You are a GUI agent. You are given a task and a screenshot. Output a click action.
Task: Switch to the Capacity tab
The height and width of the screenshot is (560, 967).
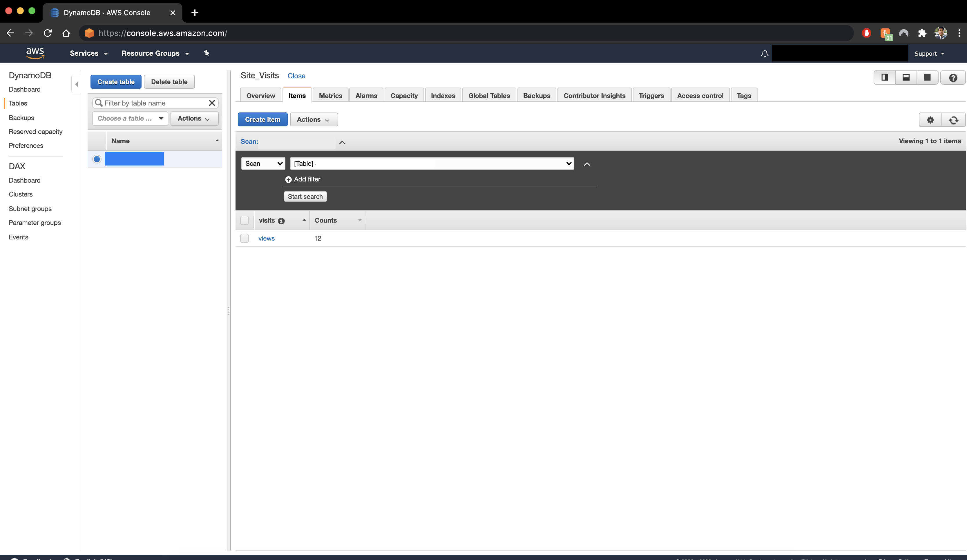click(x=404, y=95)
